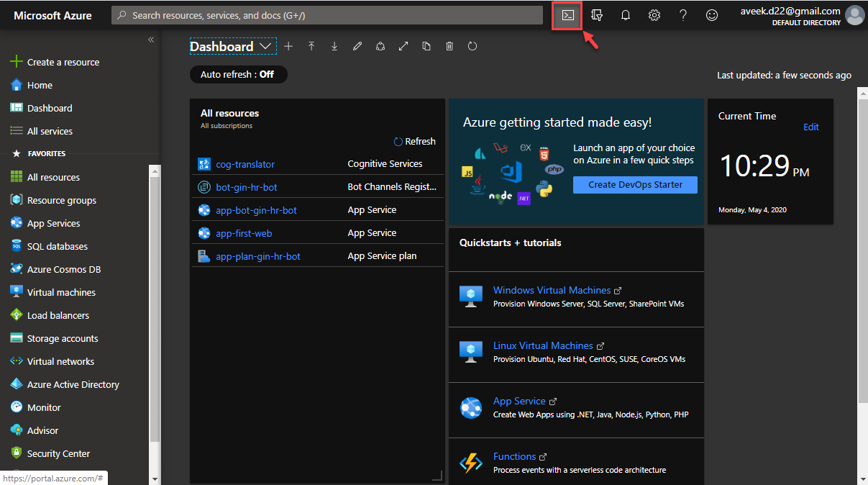Open the Directory and subscription filter
The height and width of the screenshot is (485, 868).
pos(596,15)
